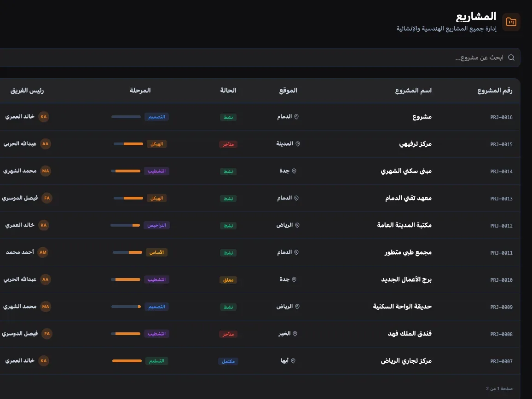Click project ID PRJ-0009

tap(501, 307)
